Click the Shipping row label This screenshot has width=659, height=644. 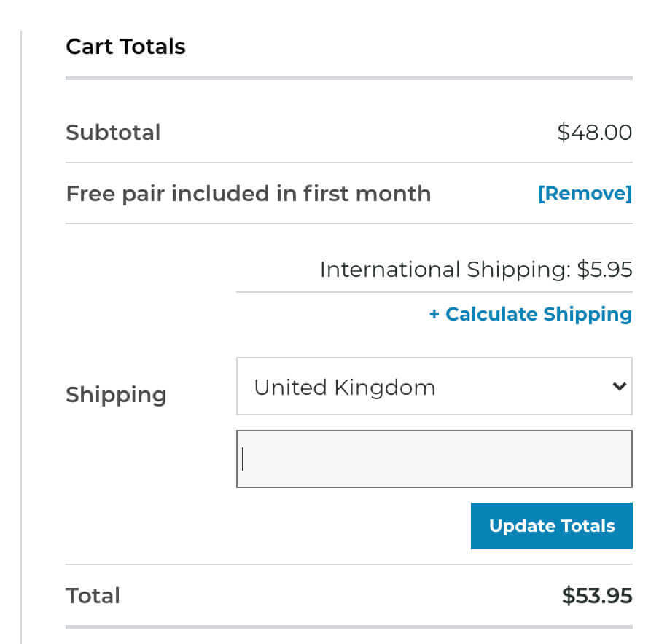116,394
